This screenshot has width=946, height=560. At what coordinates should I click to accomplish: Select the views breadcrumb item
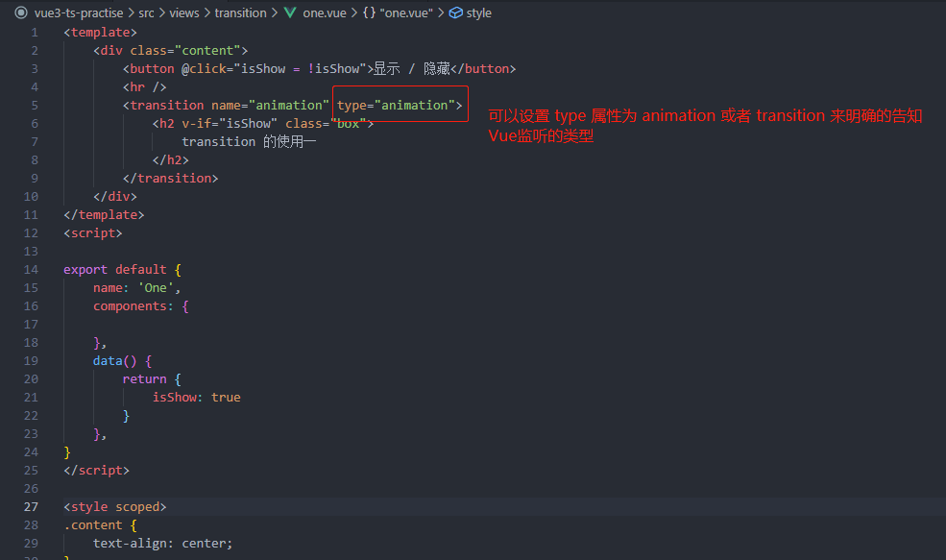click(x=184, y=12)
